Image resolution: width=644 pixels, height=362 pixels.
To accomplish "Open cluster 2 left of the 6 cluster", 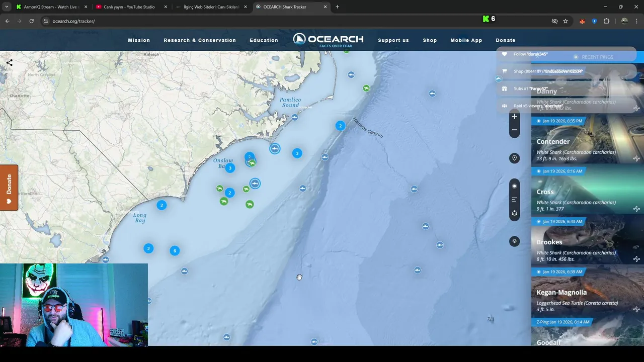I will coord(148,248).
